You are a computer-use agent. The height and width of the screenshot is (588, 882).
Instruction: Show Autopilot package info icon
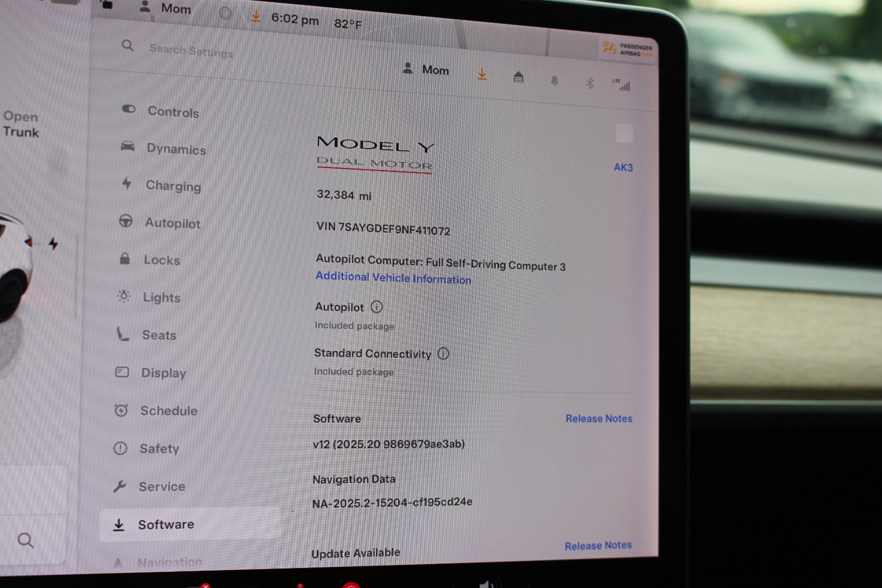pos(377,307)
